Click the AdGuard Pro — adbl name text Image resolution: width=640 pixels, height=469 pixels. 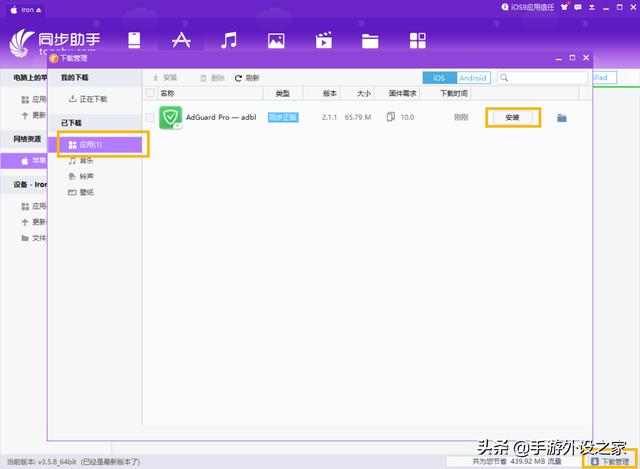221,117
